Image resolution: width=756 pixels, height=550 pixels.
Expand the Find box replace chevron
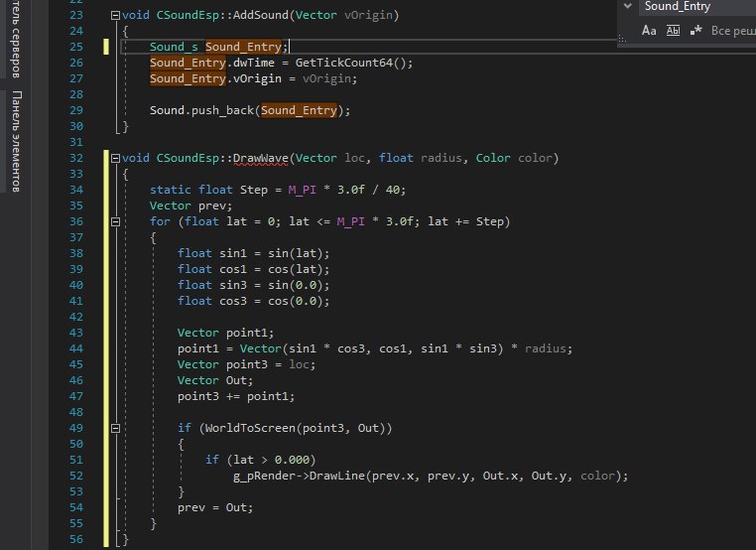point(626,6)
